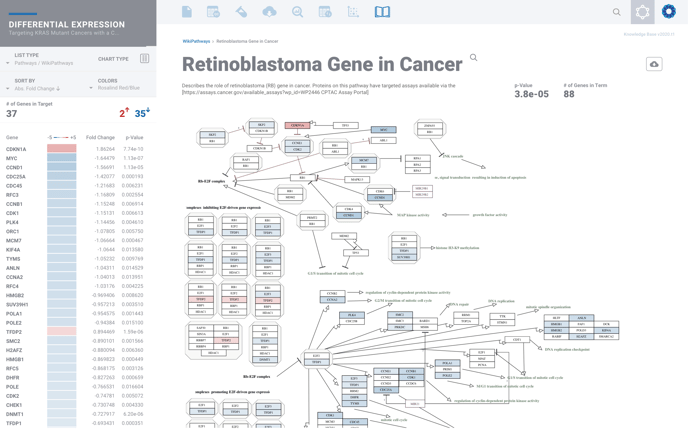Select the CDC25A gene row
The image size is (688, 430).
75,177
